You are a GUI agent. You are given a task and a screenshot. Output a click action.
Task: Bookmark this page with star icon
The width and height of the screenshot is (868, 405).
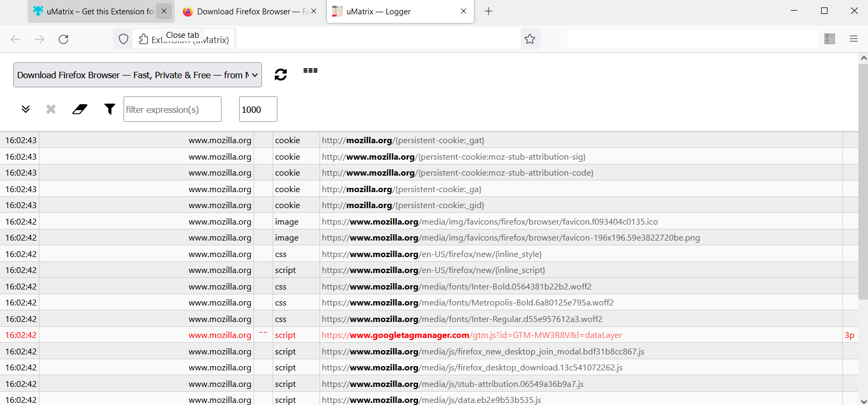point(530,39)
